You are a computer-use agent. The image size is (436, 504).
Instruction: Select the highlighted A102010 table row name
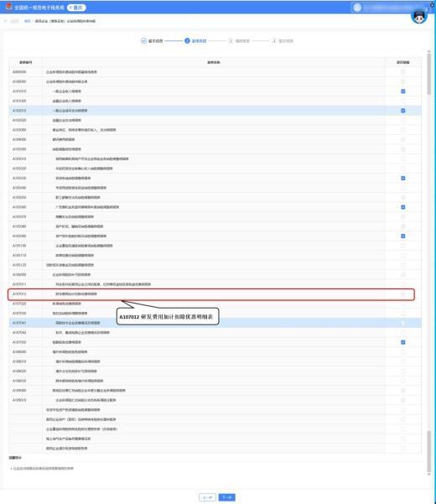click(x=70, y=111)
